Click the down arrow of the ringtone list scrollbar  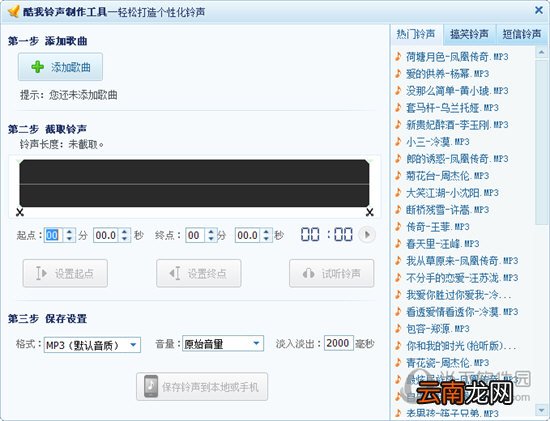541,409
